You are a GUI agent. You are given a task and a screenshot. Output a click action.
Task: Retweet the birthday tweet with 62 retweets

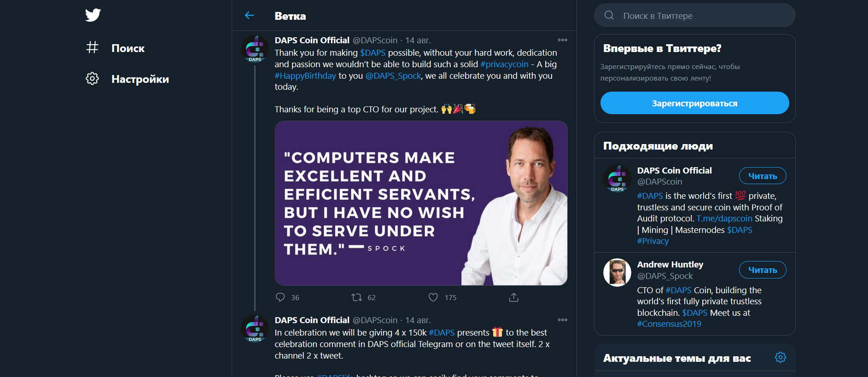357,297
